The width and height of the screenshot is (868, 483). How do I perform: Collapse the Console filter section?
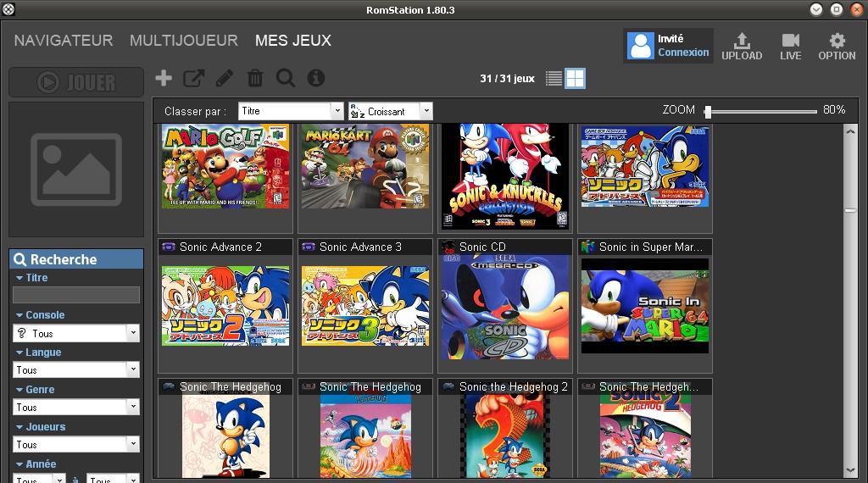coord(20,315)
